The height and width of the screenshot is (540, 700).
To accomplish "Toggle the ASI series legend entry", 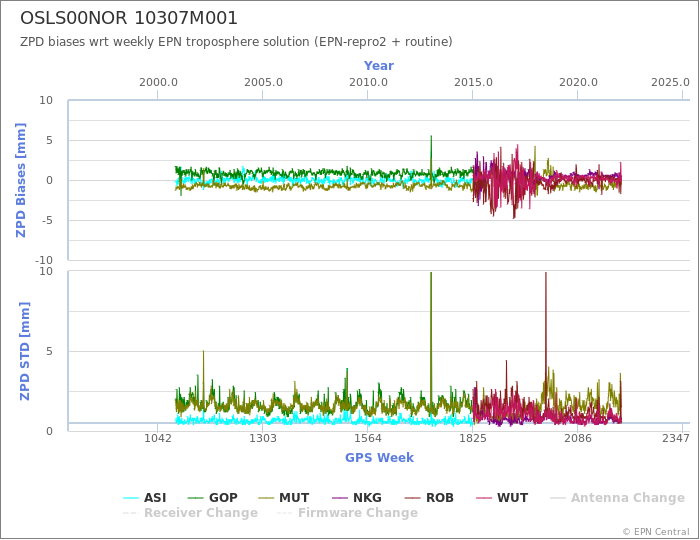I will pyautogui.click(x=145, y=498).
